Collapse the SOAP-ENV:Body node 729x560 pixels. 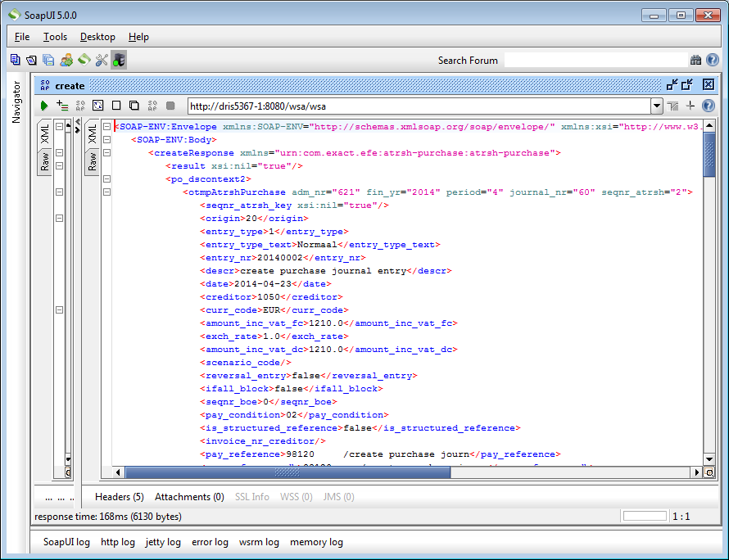point(107,139)
